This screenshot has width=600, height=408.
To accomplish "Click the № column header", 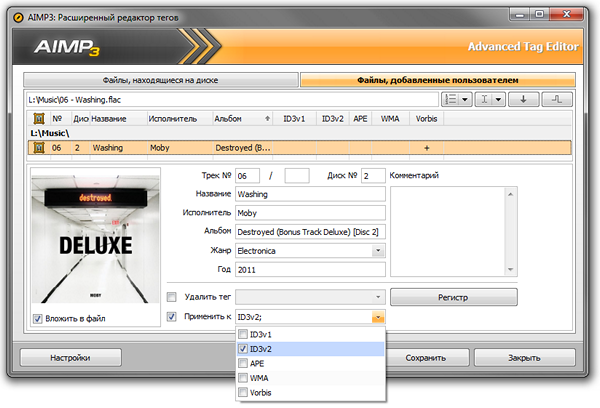I will click(60, 119).
